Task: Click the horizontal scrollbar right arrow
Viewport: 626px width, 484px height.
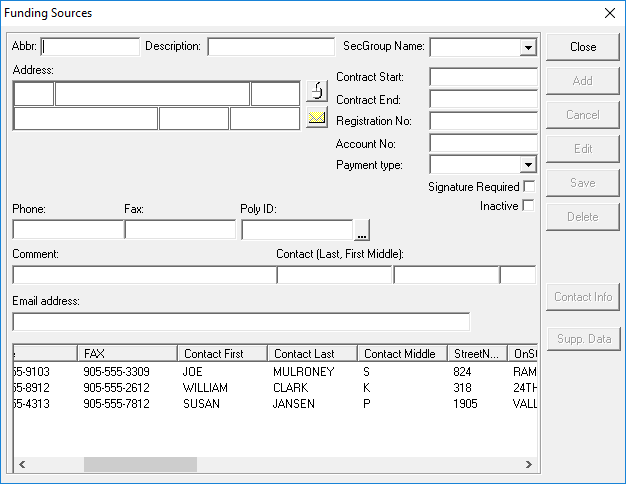Action: click(x=529, y=464)
